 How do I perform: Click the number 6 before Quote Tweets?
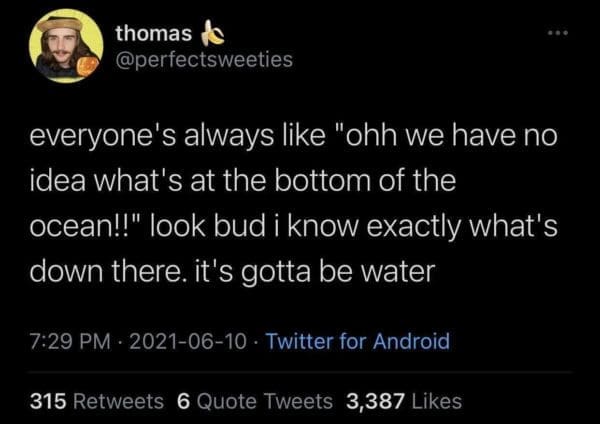[x=183, y=401]
